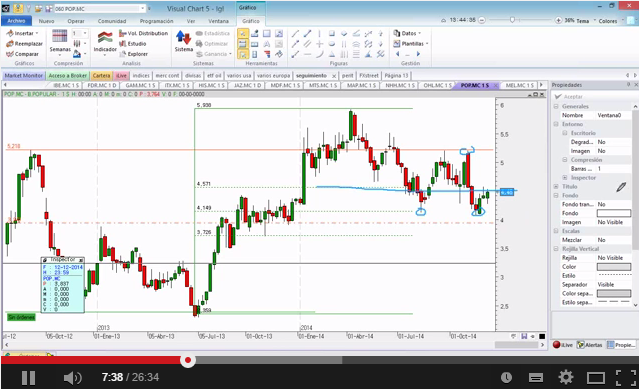Screen dimensions: 639x389
Task: Click the Market Monitor button
Action: click(24, 75)
